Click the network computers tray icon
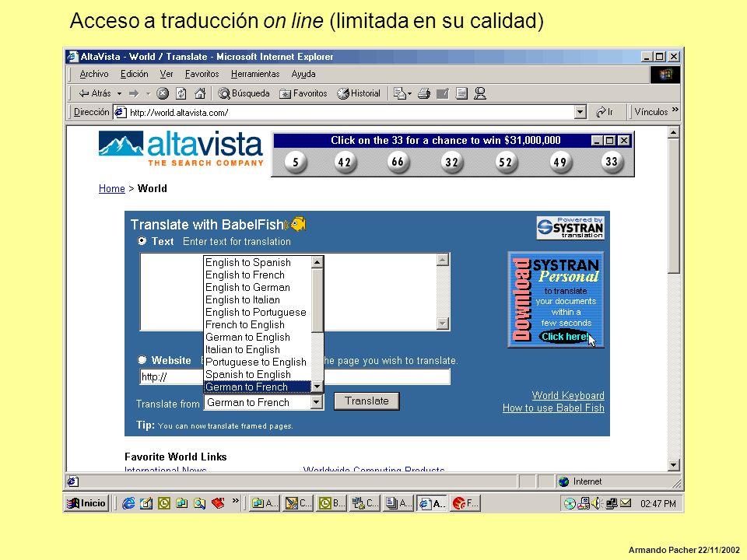The height and width of the screenshot is (560, 747). (612, 503)
